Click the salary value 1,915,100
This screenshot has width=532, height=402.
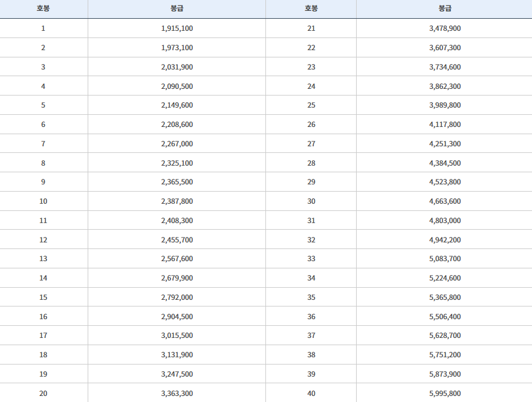(x=177, y=28)
